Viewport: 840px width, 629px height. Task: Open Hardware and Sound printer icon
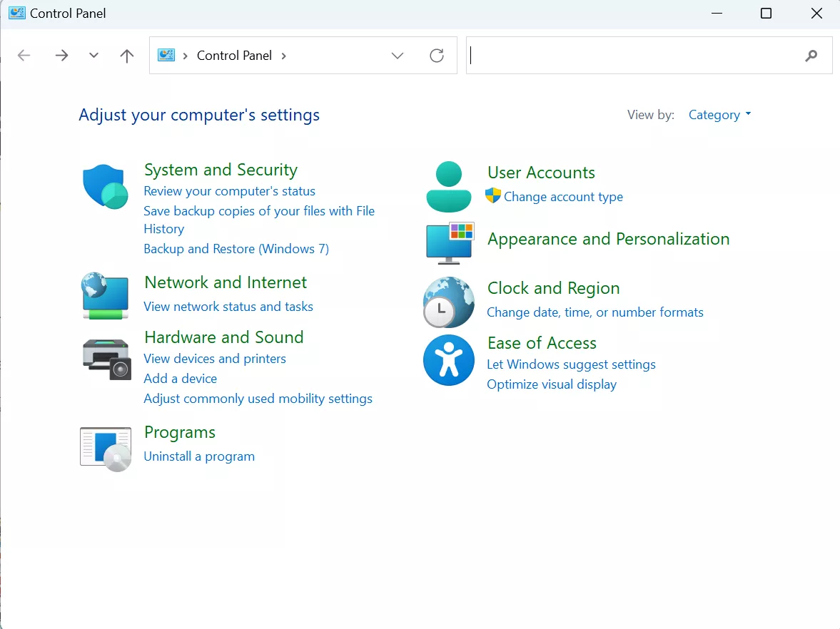click(105, 359)
